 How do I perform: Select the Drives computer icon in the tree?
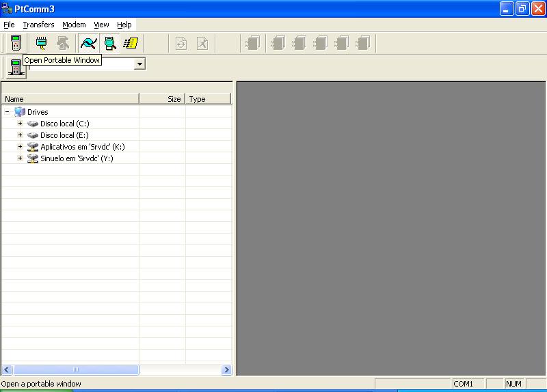pos(20,112)
